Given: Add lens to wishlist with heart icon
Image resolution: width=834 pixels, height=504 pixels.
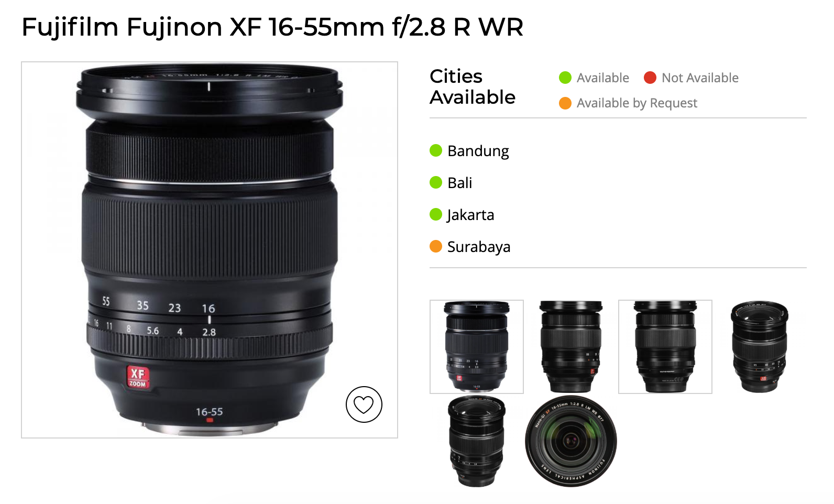Looking at the screenshot, I should point(364,404).
